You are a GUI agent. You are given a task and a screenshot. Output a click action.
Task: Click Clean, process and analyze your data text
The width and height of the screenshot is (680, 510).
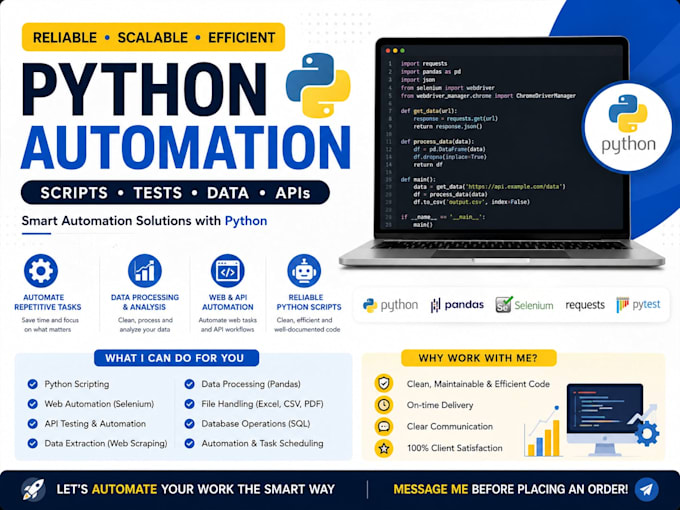click(x=145, y=325)
